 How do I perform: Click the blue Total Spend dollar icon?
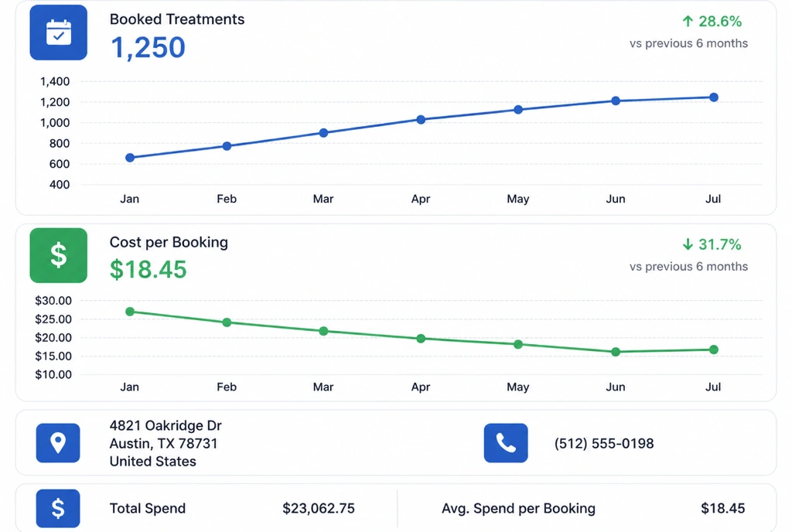click(x=58, y=508)
